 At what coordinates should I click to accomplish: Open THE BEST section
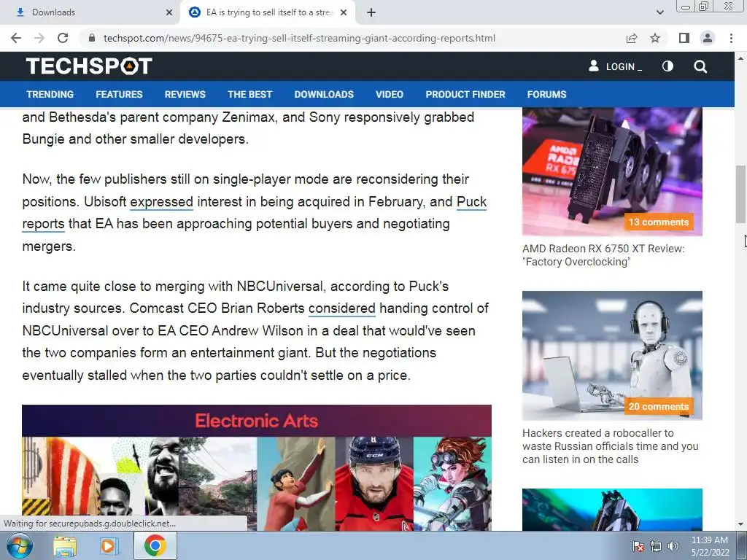click(249, 94)
